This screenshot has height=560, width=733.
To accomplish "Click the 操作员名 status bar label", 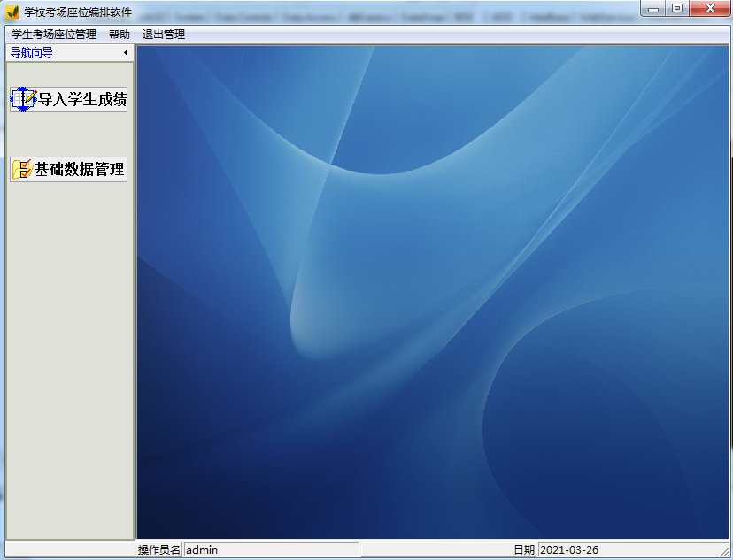I will pos(159,549).
